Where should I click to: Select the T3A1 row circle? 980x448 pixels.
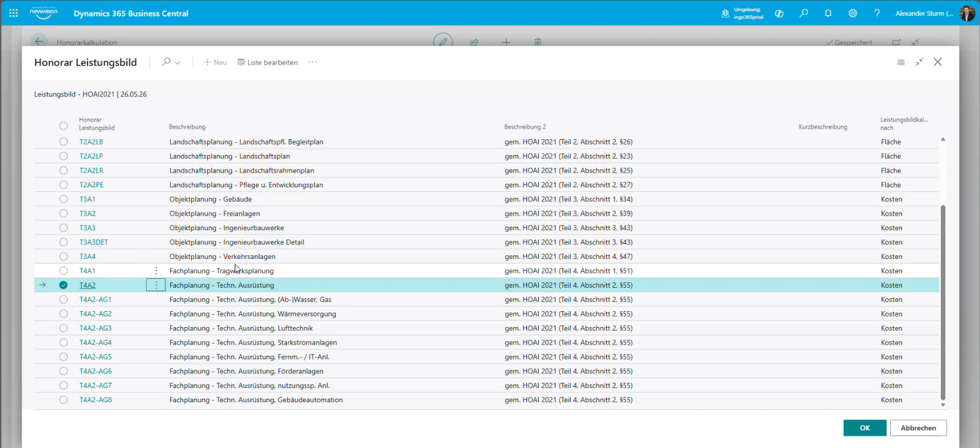tap(63, 199)
